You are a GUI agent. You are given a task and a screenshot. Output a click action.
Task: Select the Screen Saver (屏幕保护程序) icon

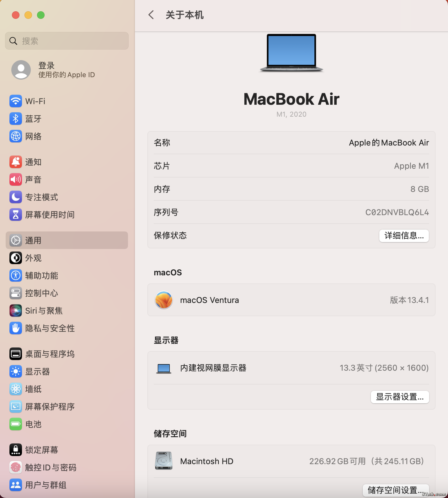(16, 406)
